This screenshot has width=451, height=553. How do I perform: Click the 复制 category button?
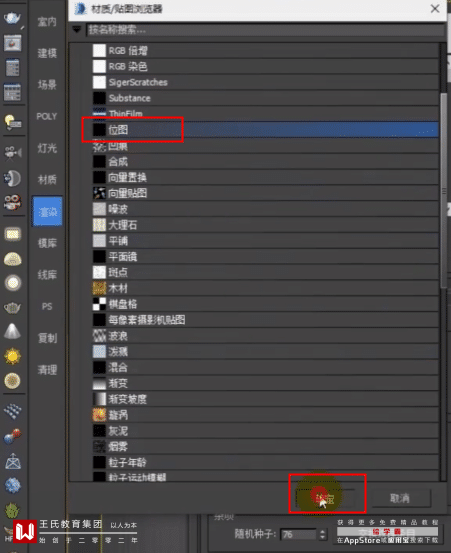coord(47,338)
